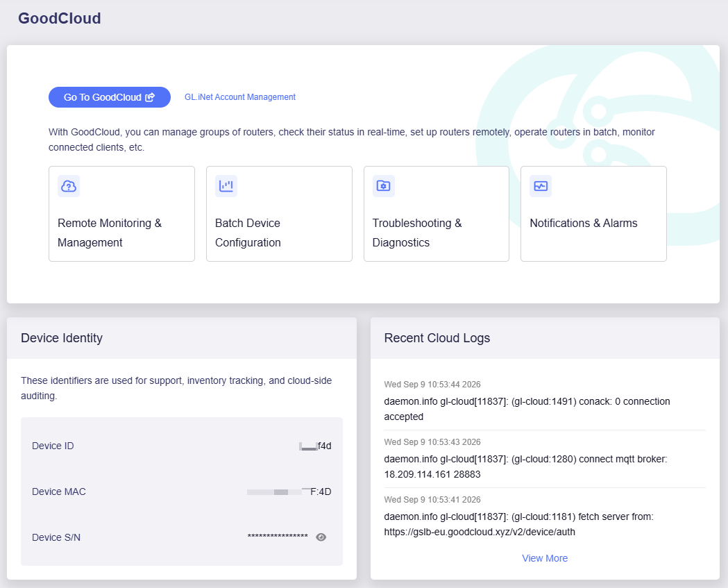Click log timestamp Wed Sep 9 10:53:44 2026
The height and width of the screenshot is (588, 728).
432,385
